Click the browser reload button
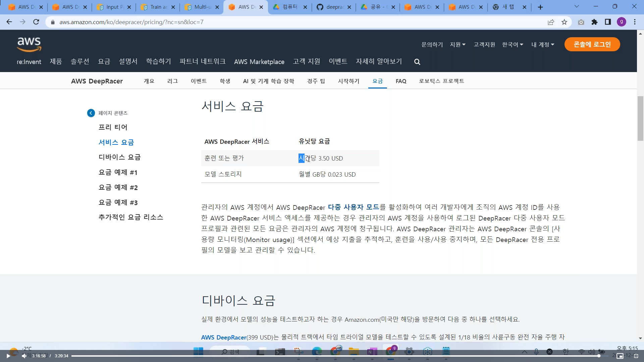This screenshot has height=362, width=644. (36, 22)
